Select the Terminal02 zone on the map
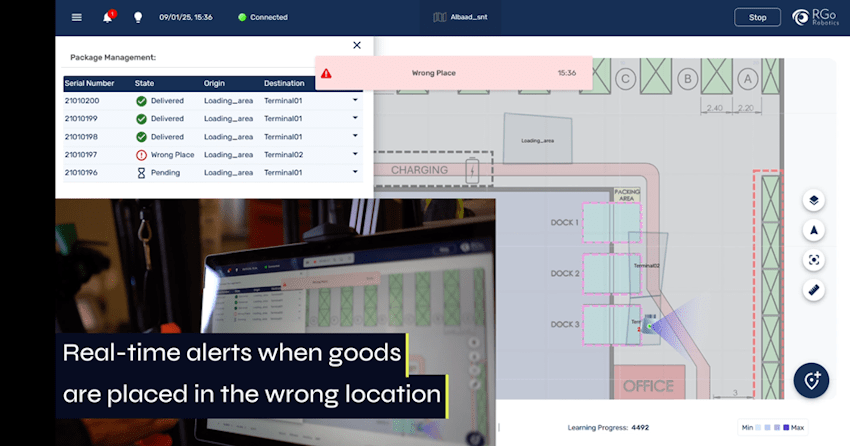Image resolution: width=850 pixels, height=446 pixels. (649, 264)
